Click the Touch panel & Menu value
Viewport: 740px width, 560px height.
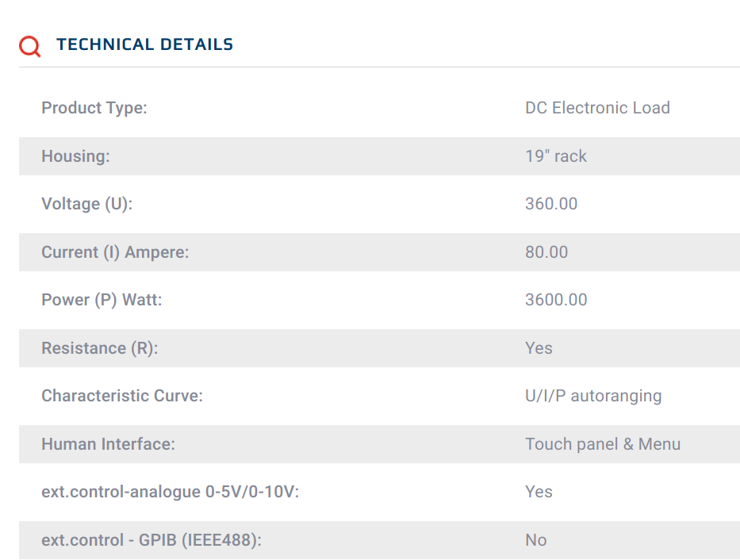(603, 444)
